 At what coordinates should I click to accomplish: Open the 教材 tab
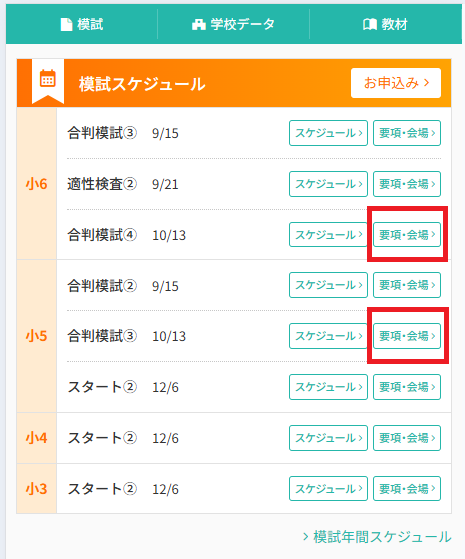pyautogui.click(x=385, y=24)
